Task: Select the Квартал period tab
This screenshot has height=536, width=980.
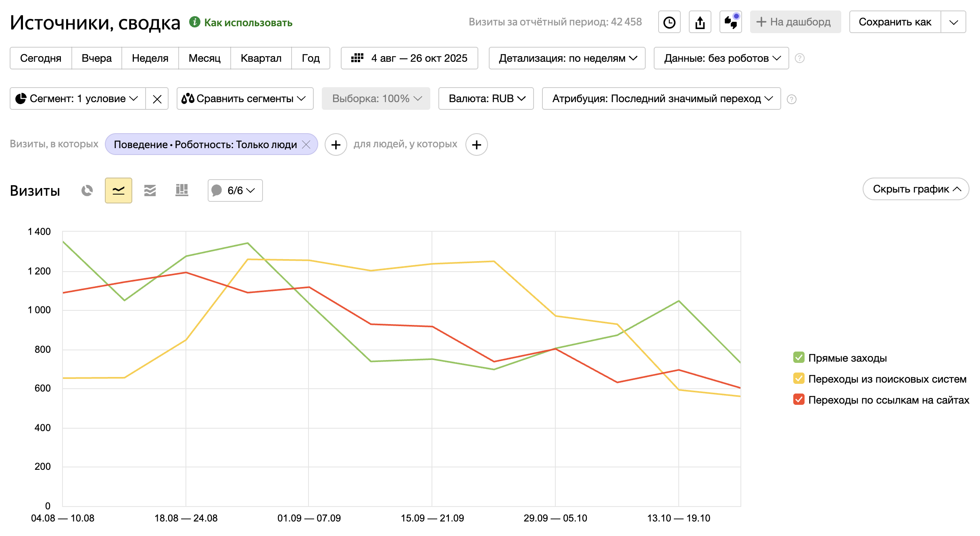Action: click(261, 59)
